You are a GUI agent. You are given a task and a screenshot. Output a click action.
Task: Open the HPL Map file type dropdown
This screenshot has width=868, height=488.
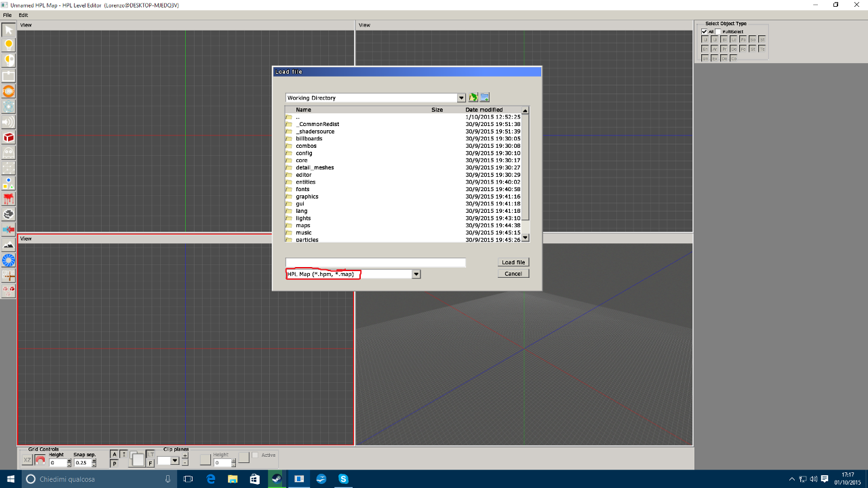pos(416,274)
